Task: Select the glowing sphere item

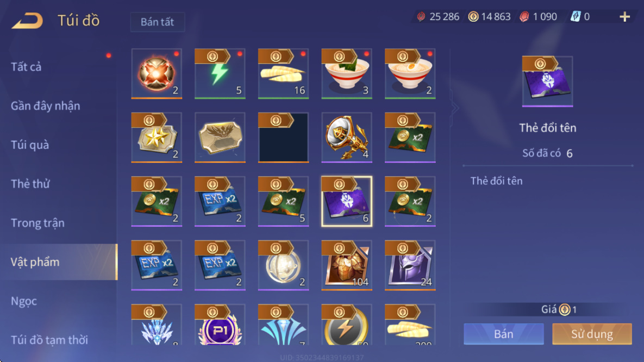Action: pyautogui.click(x=283, y=265)
